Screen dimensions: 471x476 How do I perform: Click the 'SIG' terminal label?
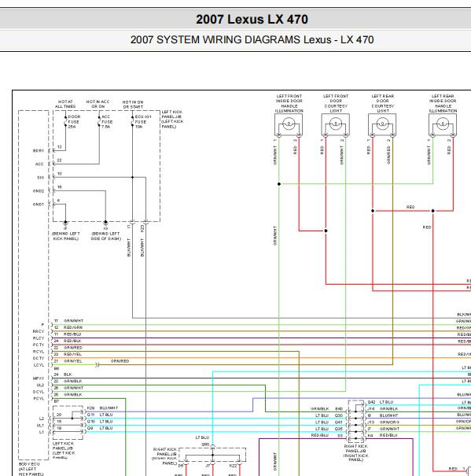tap(40, 177)
